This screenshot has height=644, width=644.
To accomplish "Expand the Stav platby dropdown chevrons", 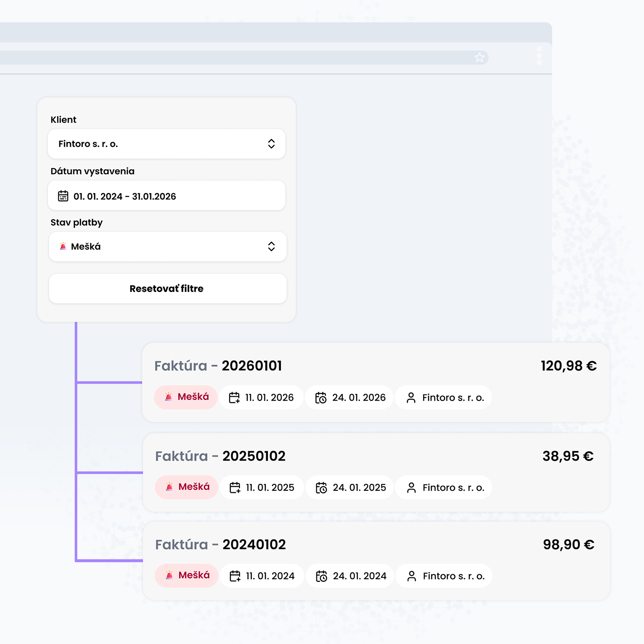I will coord(271,246).
